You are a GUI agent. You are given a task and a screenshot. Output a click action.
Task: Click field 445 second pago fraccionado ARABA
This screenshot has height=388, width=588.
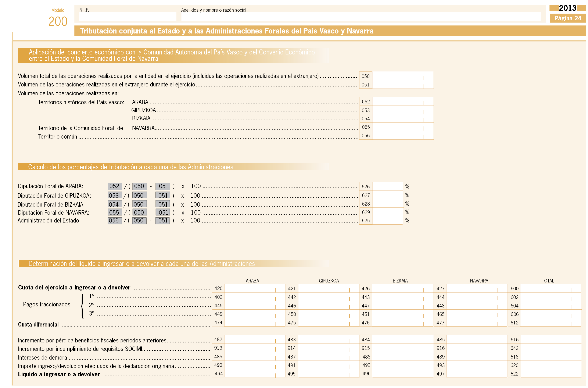tap(255, 305)
